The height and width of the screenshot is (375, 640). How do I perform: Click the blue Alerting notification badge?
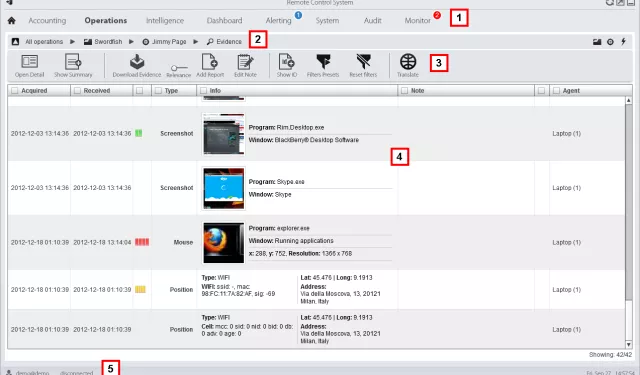298,15
